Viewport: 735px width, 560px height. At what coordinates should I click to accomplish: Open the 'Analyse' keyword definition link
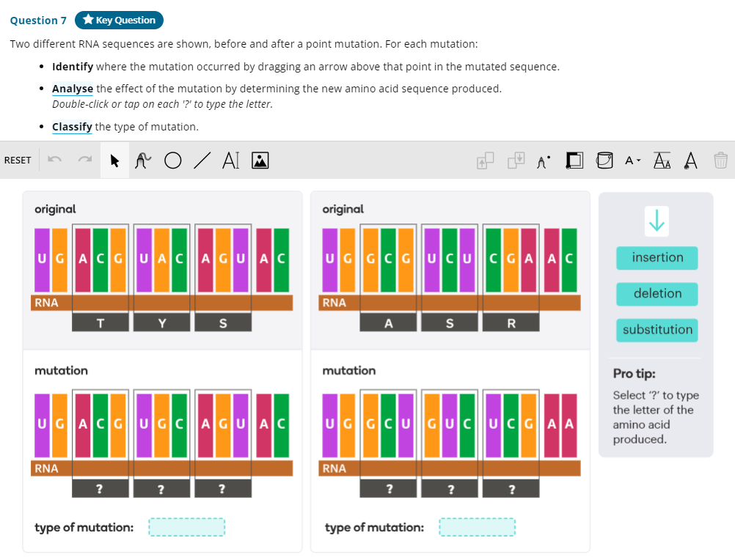[x=73, y=89]
